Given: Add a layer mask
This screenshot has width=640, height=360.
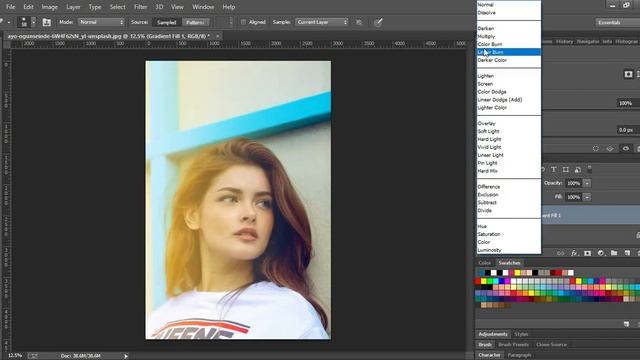Looking at the screenshot, I should click(587, 253).
